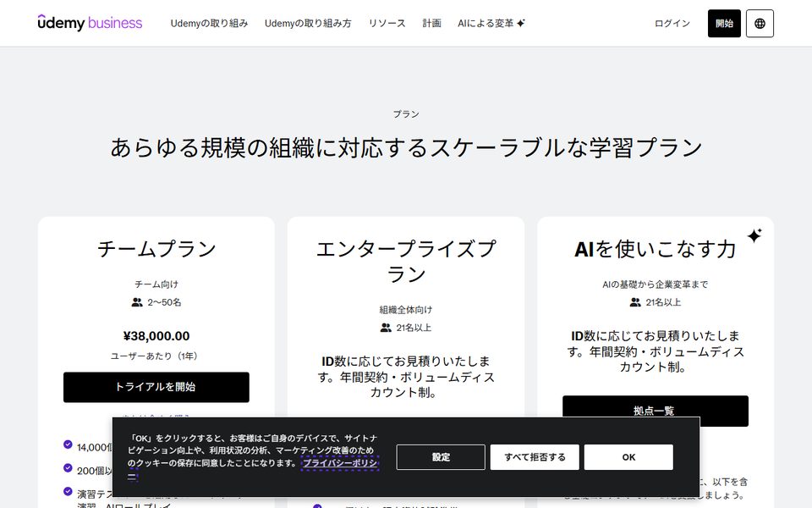Click the エンタープライズプラン heading
The height and width of the screenshot is (508, 812).
[x=406, y=262]
